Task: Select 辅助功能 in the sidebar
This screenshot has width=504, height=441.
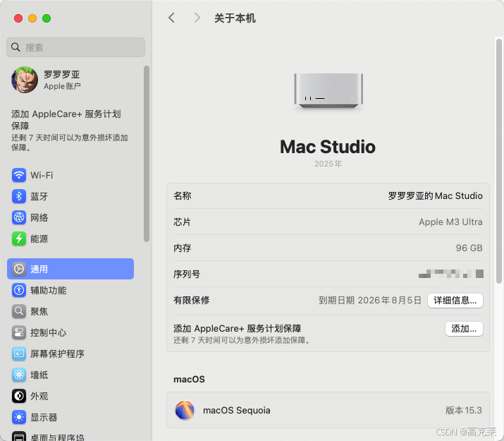Action: pos(48,290)
